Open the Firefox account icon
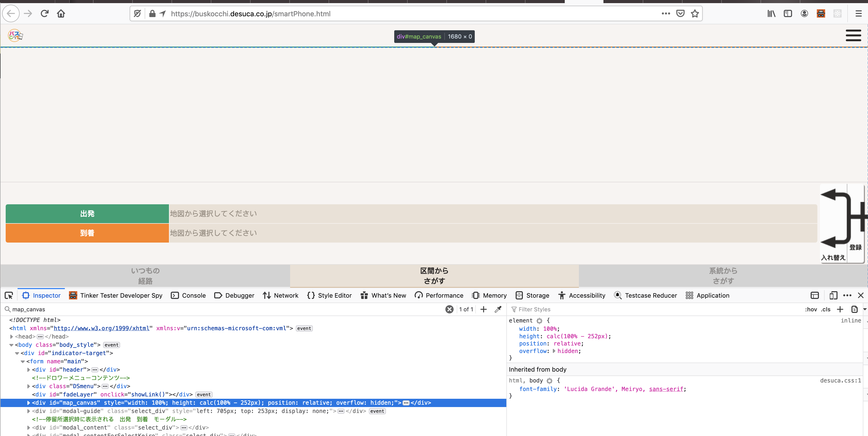This screenshot has height=436, width=868. (804, 13)
